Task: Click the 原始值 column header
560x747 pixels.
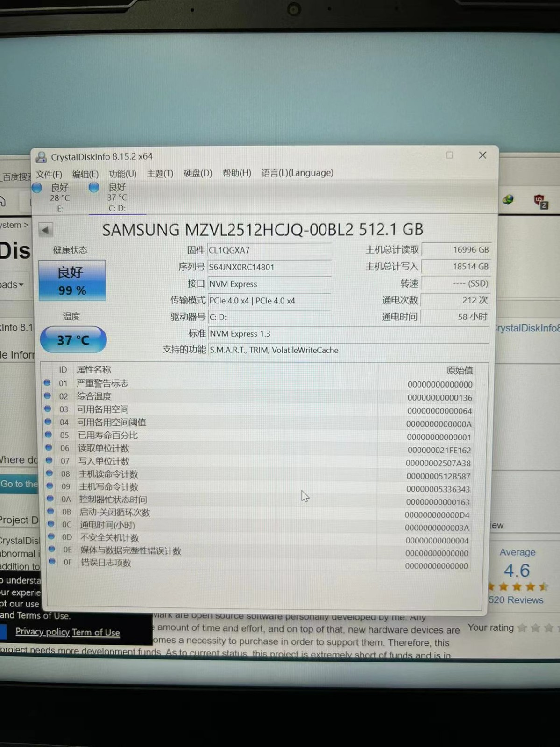Action: tap(460, 371)
